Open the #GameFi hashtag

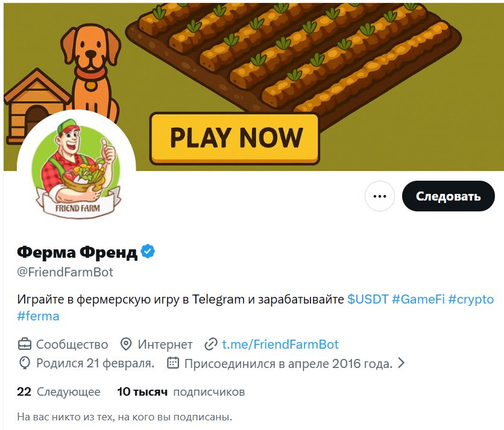418,299
